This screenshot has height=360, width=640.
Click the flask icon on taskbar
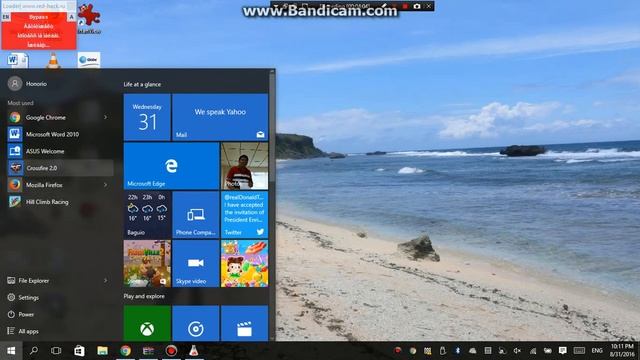[194, 351]
